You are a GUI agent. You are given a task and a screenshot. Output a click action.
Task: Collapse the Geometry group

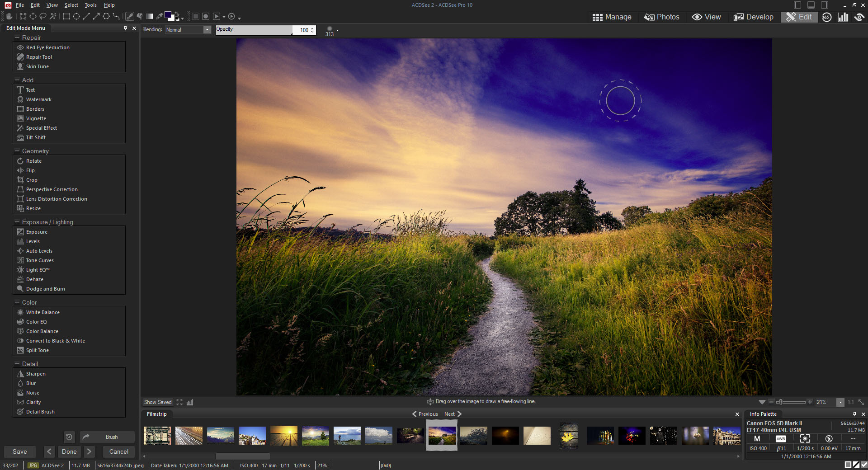click(17, 151)
